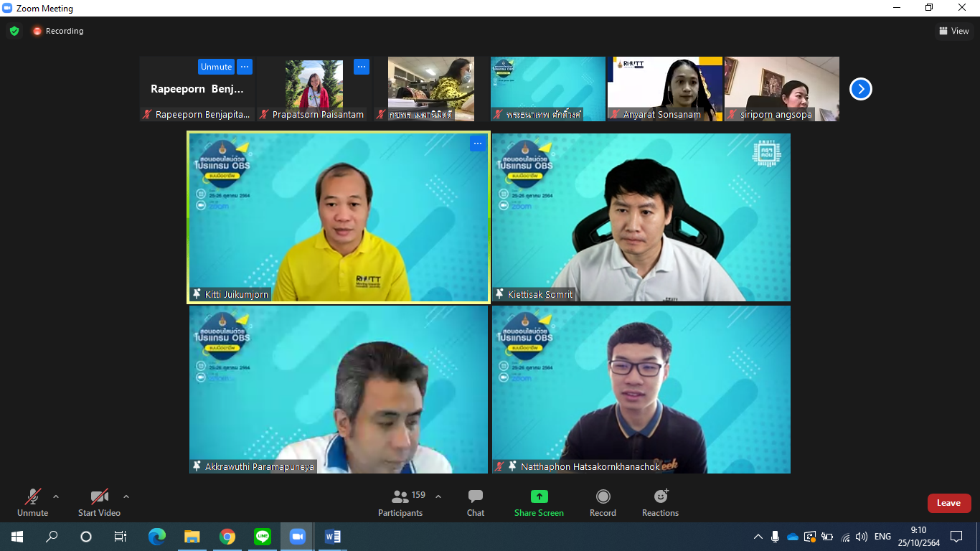Screen dimensions: 980x551
Task: Open more options on Rapeeporn's tile
Action: (x=245, y=67)
